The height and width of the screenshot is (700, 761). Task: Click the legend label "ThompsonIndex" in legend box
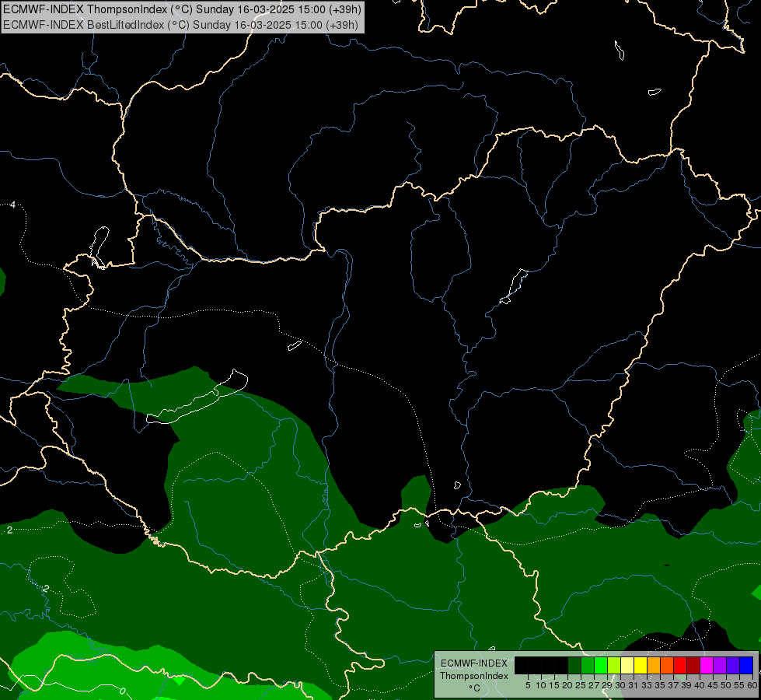tap(474, 676)
